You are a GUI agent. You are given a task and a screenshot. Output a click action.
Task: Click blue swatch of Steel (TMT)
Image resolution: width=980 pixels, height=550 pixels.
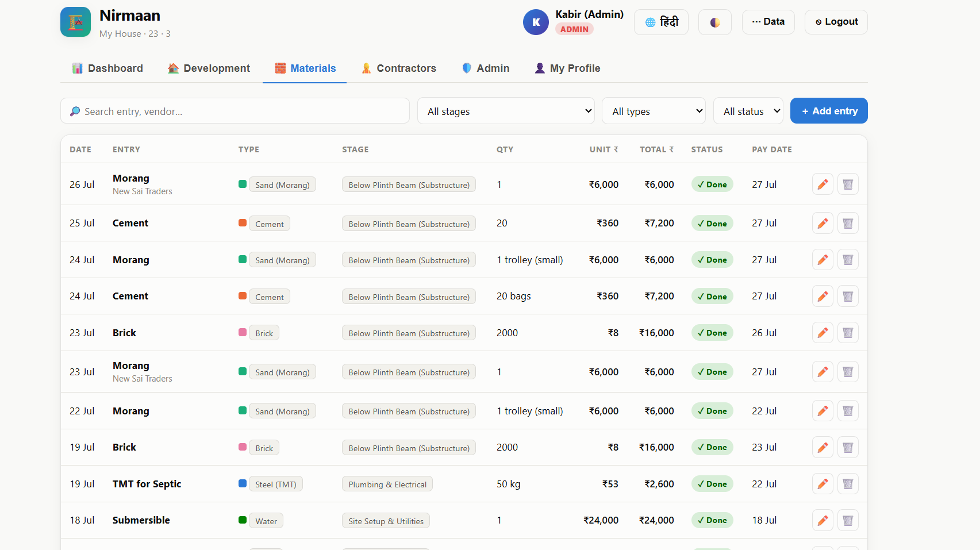[243, 483]
